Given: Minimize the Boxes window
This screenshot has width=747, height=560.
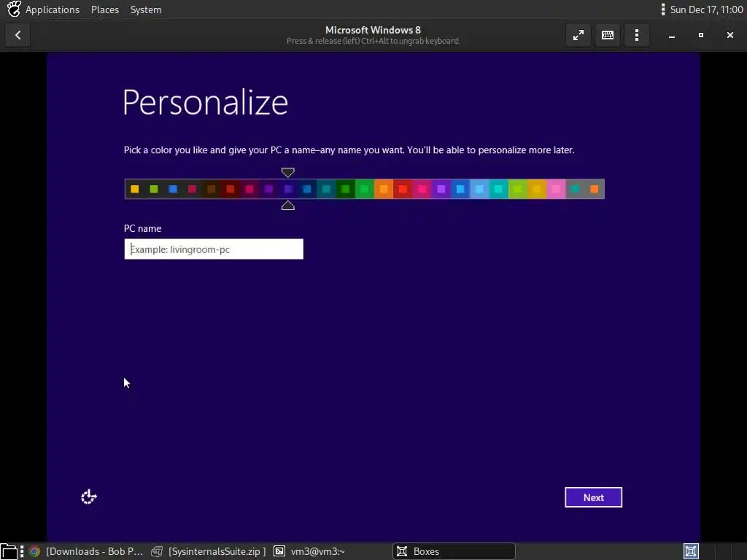Looking at the screenshot, I should coord(671,35).
